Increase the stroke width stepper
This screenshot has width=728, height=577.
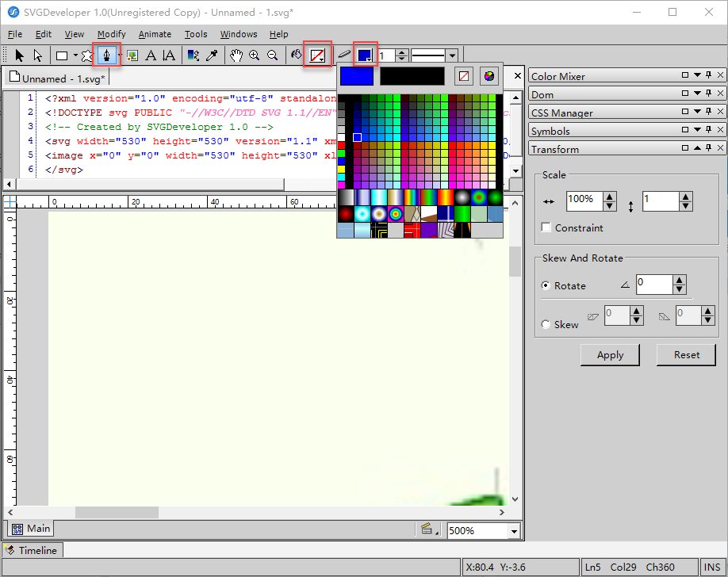(x=401, y=52)
